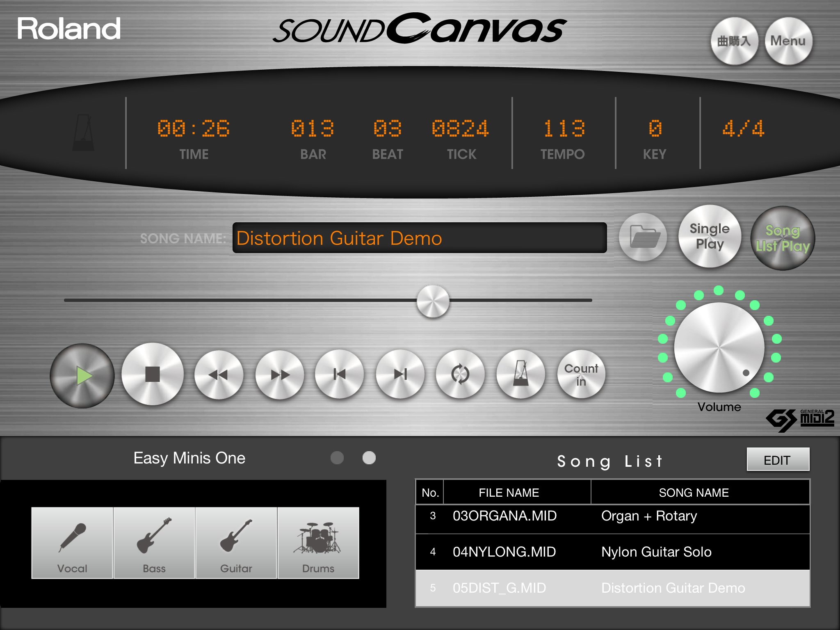Select the second page indicator dot
Screen dimensions: 840x630
coord(369,458)
